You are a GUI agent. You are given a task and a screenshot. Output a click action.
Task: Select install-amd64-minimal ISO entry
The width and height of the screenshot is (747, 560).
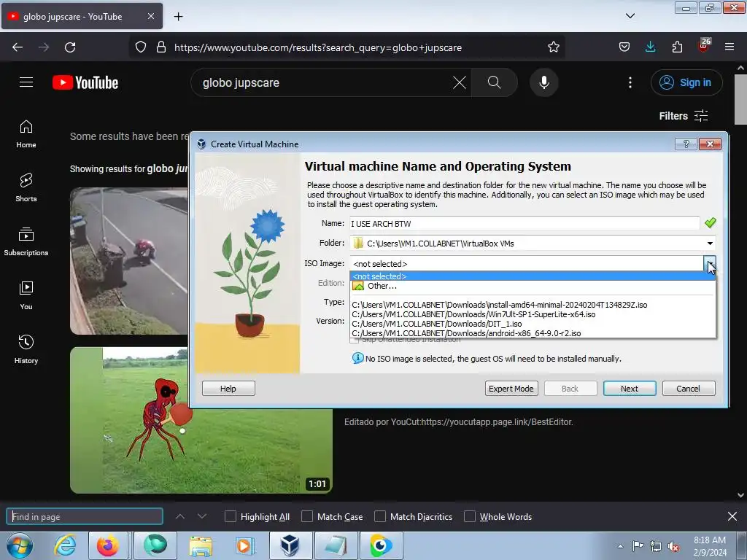coord(533,305)
